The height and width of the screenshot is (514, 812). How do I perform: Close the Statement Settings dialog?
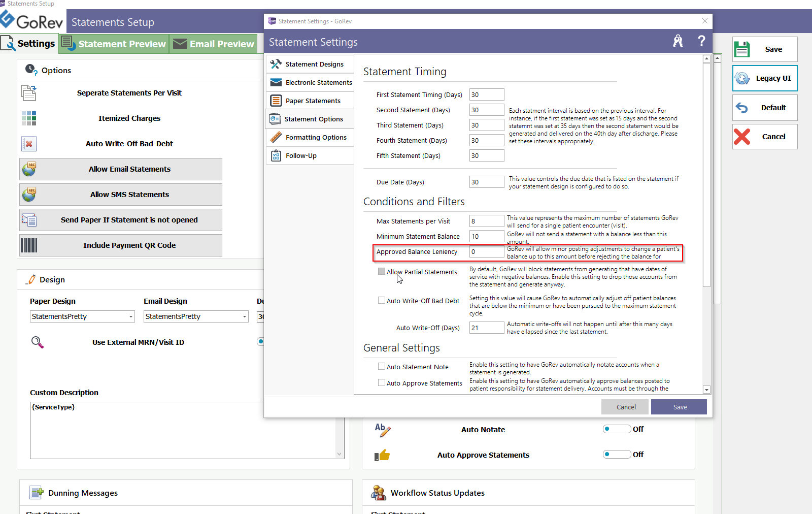704,21
